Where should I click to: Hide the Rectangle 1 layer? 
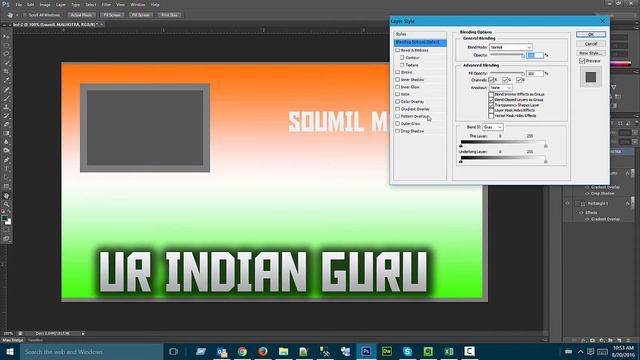pyautogui.click(x=567, y=203)
